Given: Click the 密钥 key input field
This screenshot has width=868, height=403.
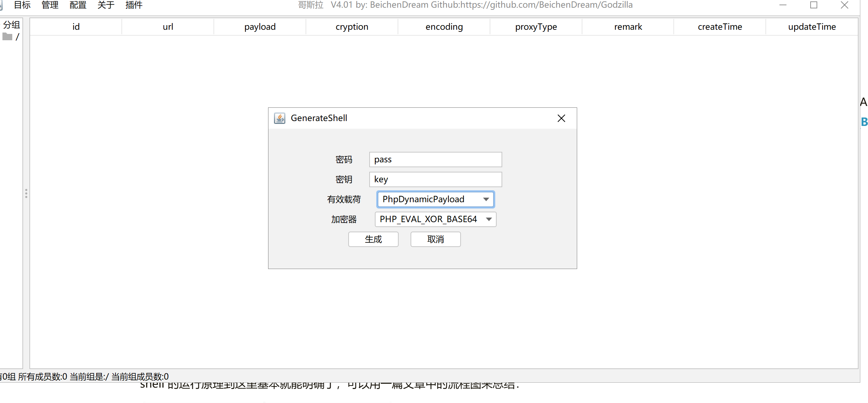Looking at the screenshot, I should coord(435,179).
